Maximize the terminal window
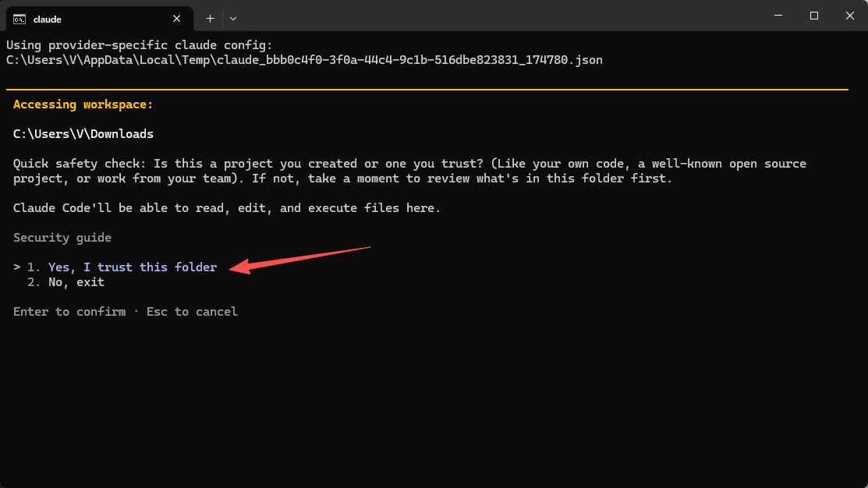 point(813,16)
